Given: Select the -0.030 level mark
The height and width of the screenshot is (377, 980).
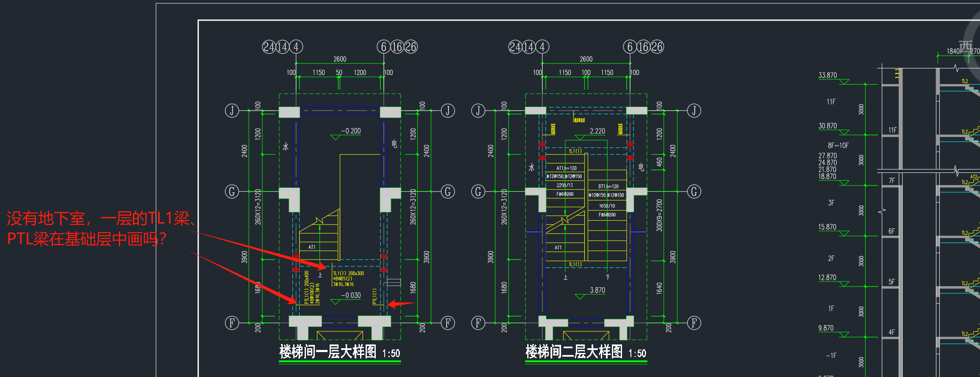Looking at the screenshot, I should click(351, 295).
